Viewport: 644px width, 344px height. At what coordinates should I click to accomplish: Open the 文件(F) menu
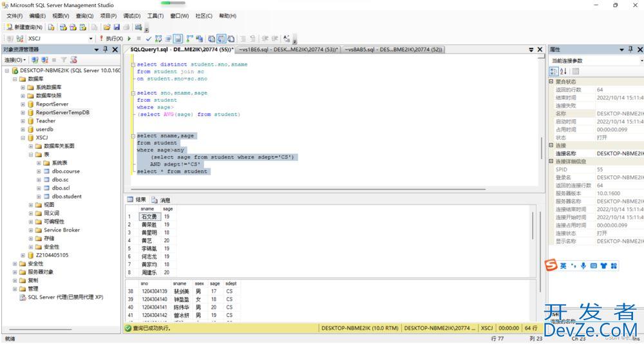14,16
